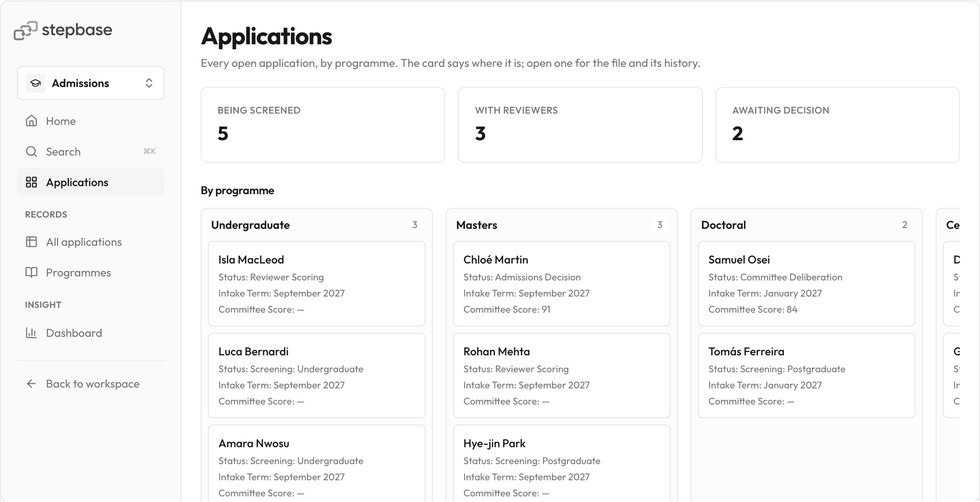This screenshot has width=980, height=502.
Task: Go to All applications records
Action: [x=91, y=242]
